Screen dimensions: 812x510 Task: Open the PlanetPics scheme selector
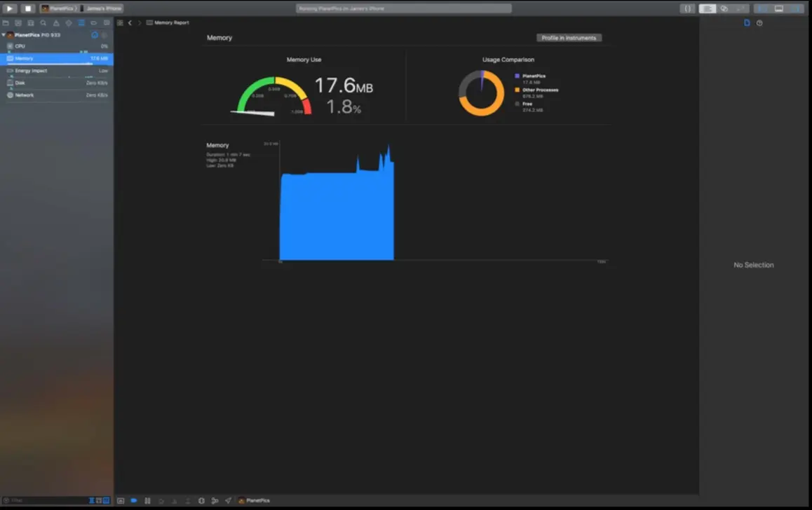tap(58, 8)
